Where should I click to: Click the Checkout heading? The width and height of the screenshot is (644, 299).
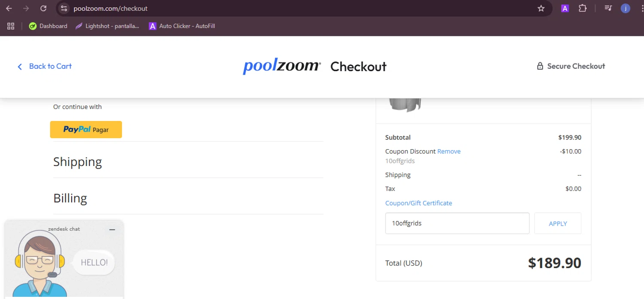(358, 66)
